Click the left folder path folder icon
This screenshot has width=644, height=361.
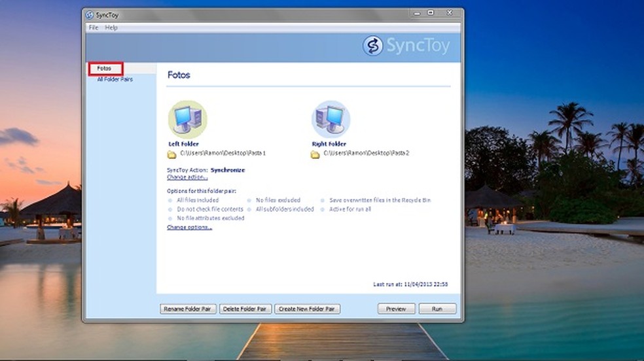coord(171,154)
